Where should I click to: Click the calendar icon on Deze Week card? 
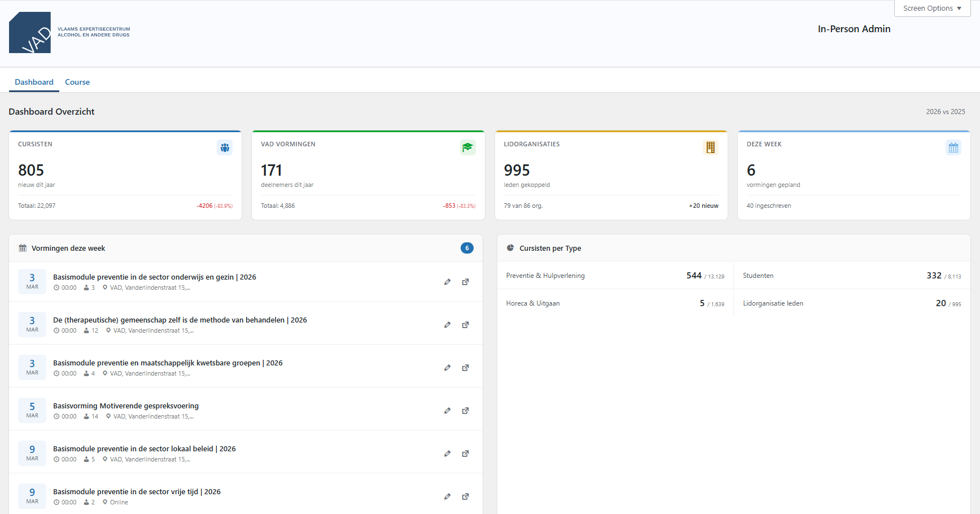pos(953,147)
